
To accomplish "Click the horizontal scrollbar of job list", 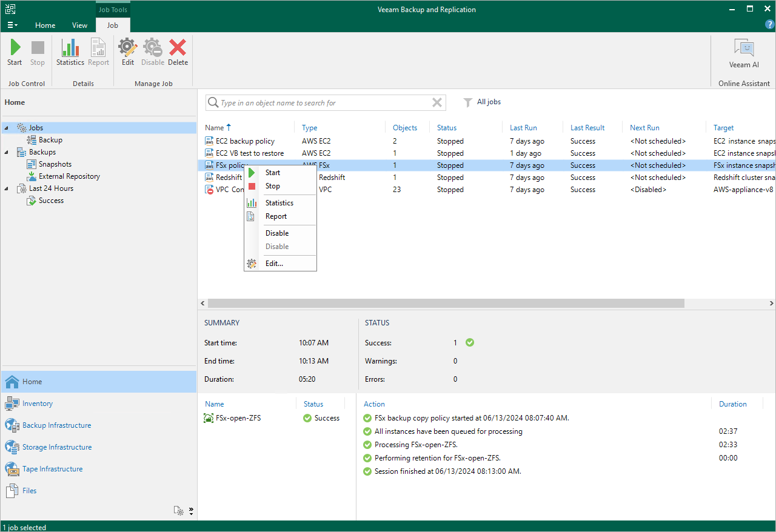I will (446, 303).
